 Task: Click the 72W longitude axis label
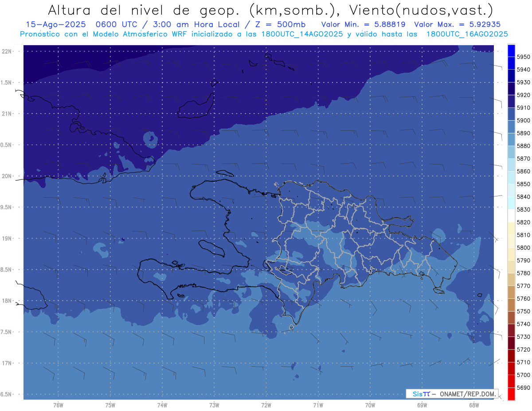click(x=266, y=405)
